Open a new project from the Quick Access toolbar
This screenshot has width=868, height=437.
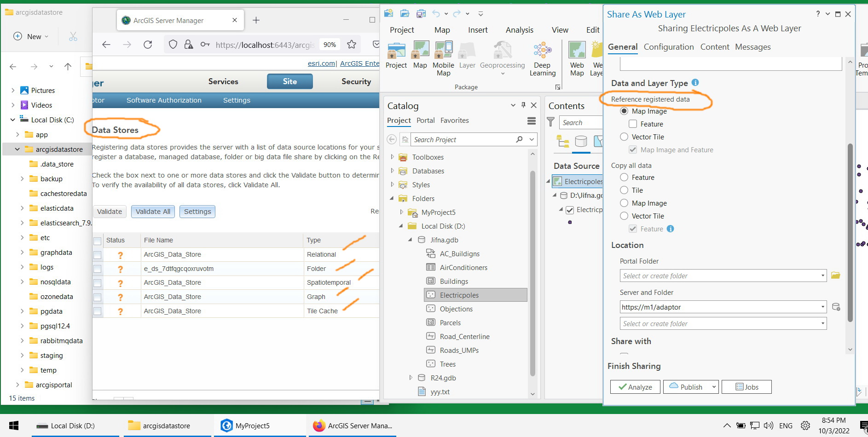tap(389, 13)
